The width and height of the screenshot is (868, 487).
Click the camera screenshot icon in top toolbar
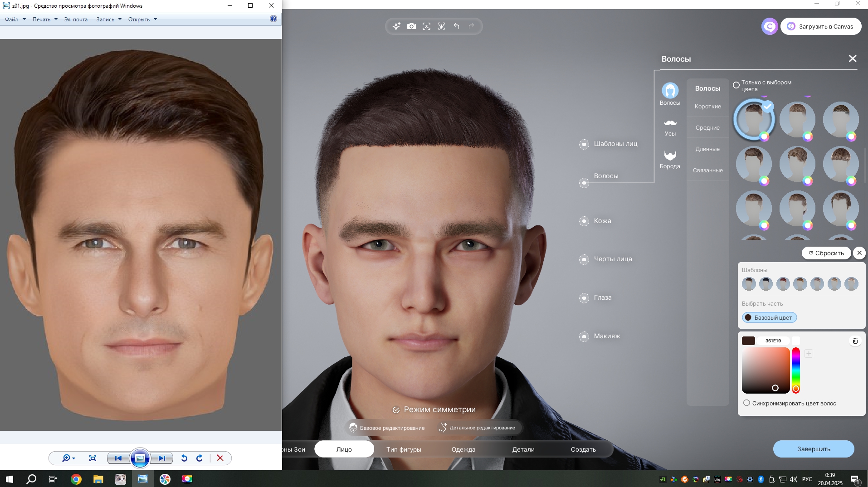coord(411,26)
